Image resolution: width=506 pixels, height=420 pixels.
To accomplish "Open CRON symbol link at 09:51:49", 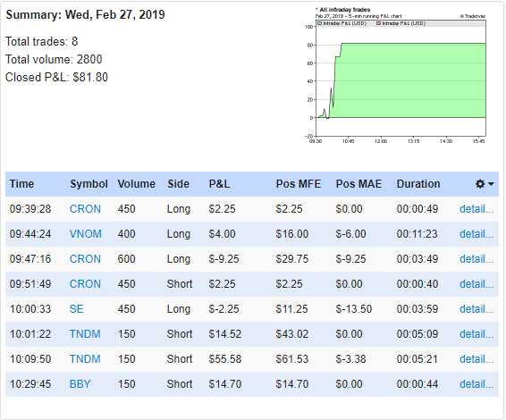I will click(x=85, y=284).
